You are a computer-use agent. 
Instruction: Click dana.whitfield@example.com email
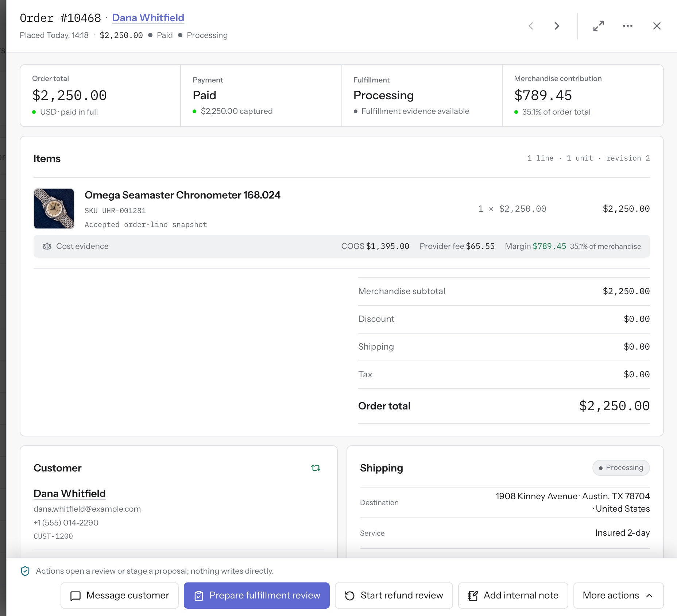pyautogui.click(x=87, y=509)
